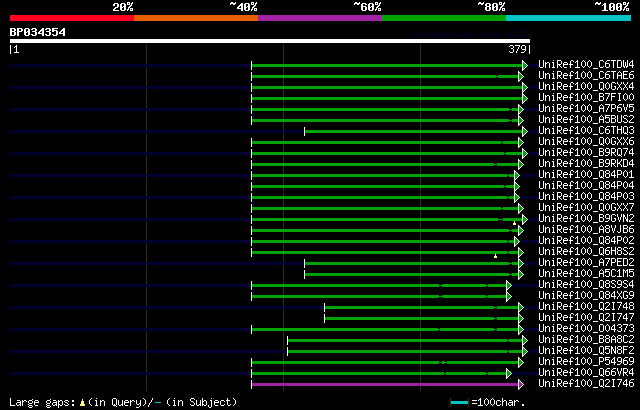
Task: Select hit label UniRef100_B9RKD4
Action: [586, 164]
